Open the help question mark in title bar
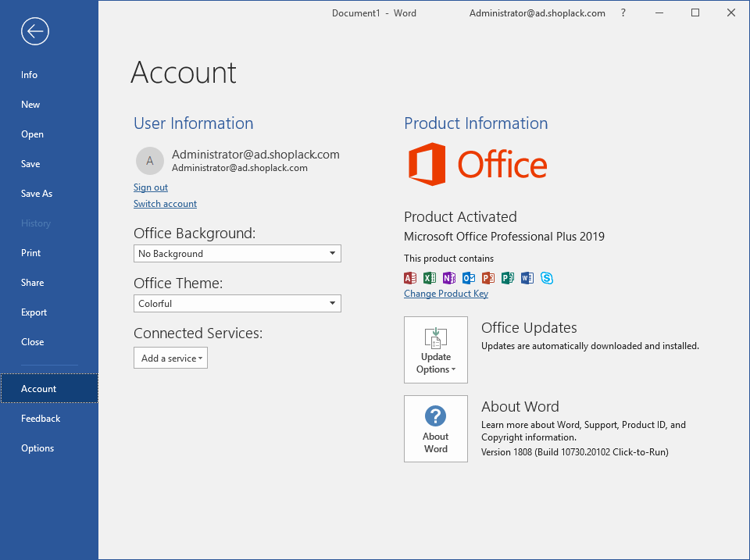This screenshot has height=560, width=750. pyautogui.click(x=623, y=13)
